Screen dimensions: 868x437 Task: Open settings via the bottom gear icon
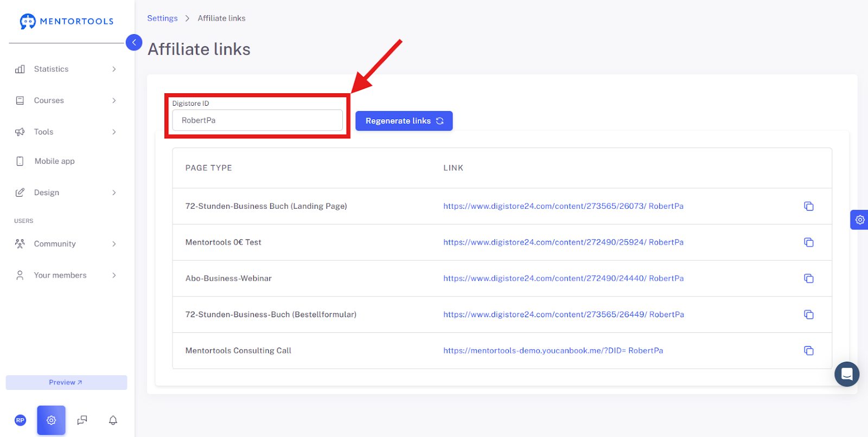[52, 420]
